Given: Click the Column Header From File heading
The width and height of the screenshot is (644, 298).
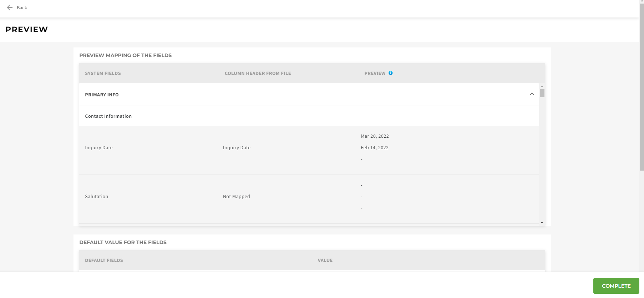Looking at the screenshot, I should (x=258, y=74).
